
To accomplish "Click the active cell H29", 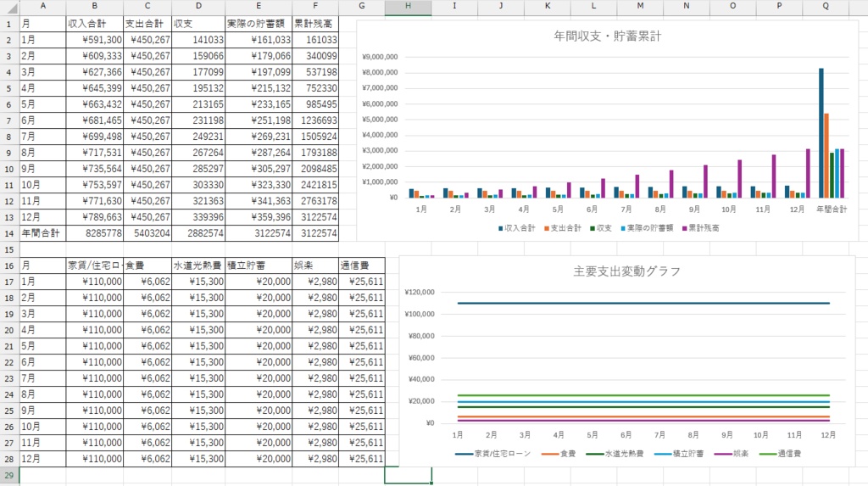I will (x=408, y=475).
